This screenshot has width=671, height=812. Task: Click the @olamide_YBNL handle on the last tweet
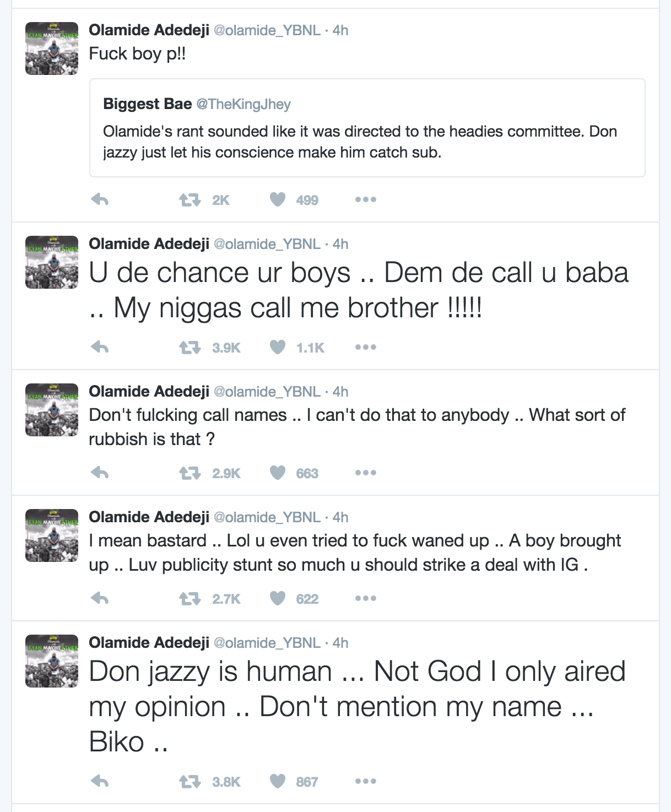267,643
